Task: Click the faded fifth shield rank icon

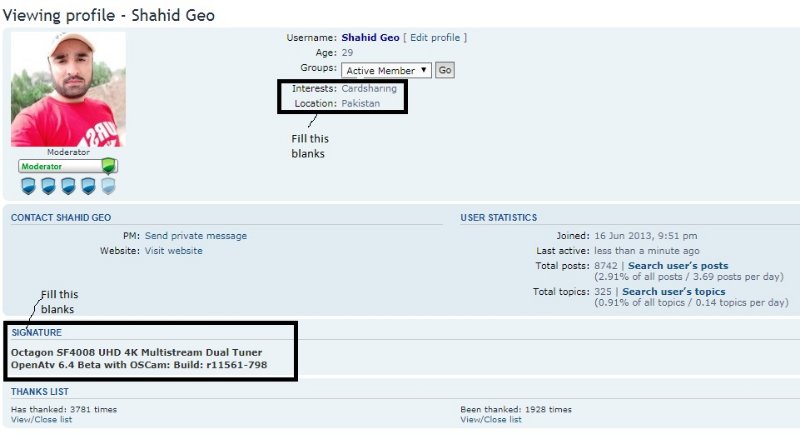Action: coord(108,186)
